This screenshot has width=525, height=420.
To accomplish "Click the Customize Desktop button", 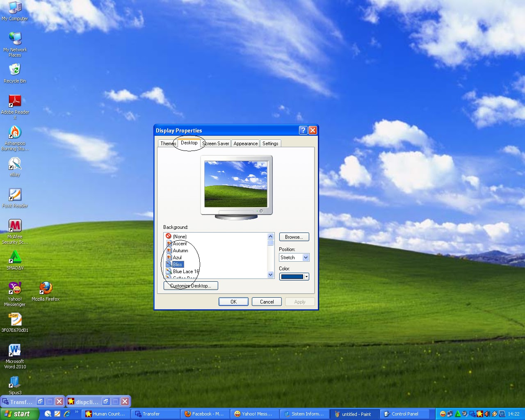I will click(x=190, y=285).
